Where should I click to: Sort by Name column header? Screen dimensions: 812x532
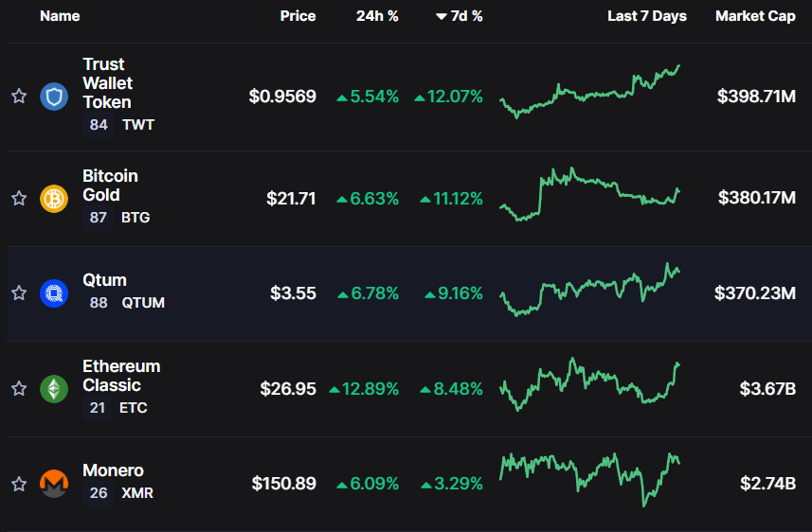point(60,16)
